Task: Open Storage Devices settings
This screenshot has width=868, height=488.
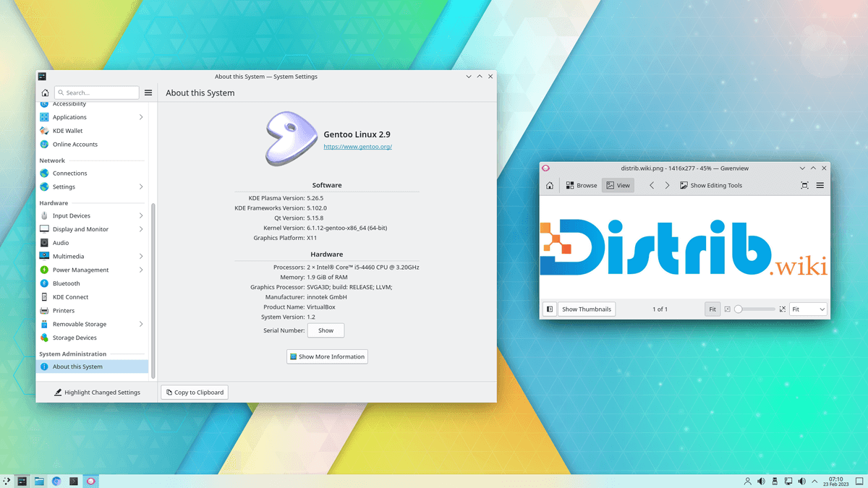Action: coord(93,338)
